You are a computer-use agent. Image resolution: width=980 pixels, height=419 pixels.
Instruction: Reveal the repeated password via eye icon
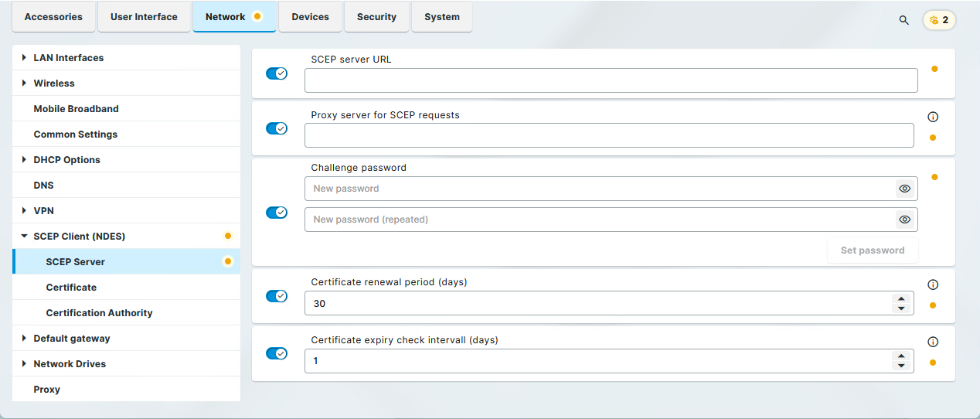(904, 220)
